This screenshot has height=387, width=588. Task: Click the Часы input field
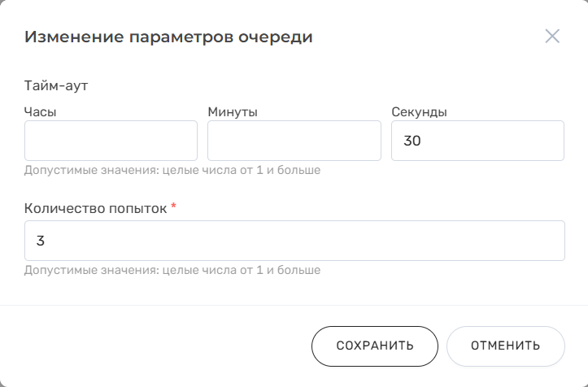coord(111,141)
